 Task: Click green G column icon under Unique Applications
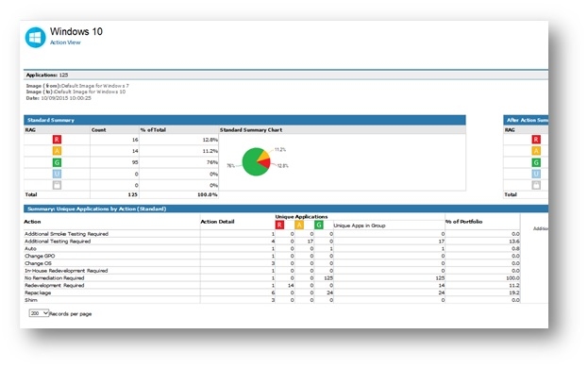[319, 225]
